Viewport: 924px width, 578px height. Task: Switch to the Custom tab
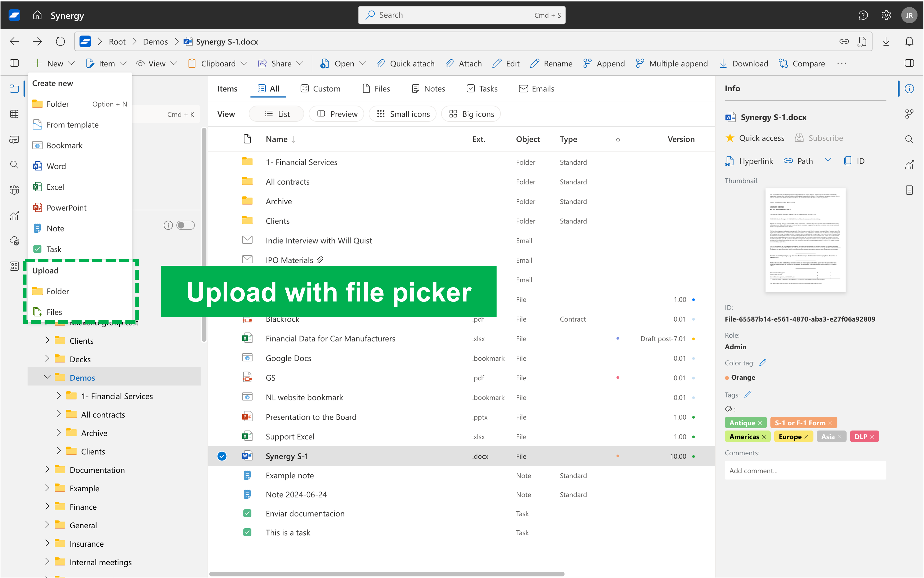(320, 89)
